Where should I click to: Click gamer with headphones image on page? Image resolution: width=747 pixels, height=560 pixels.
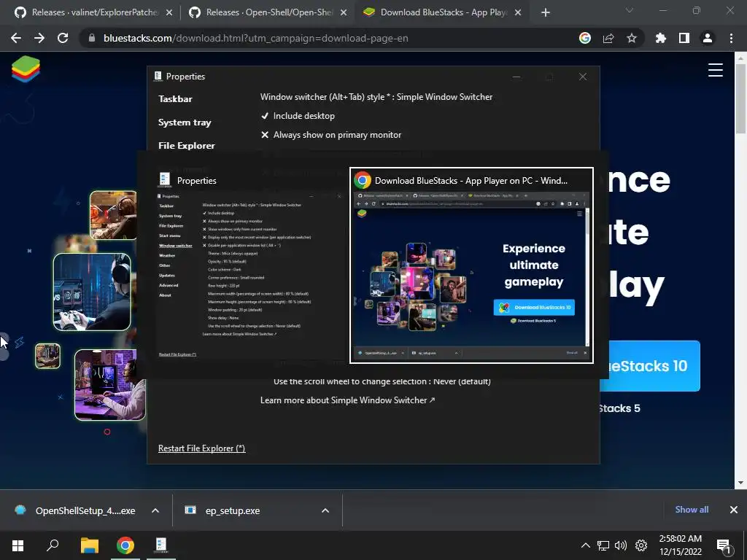(x=92, y=292)
